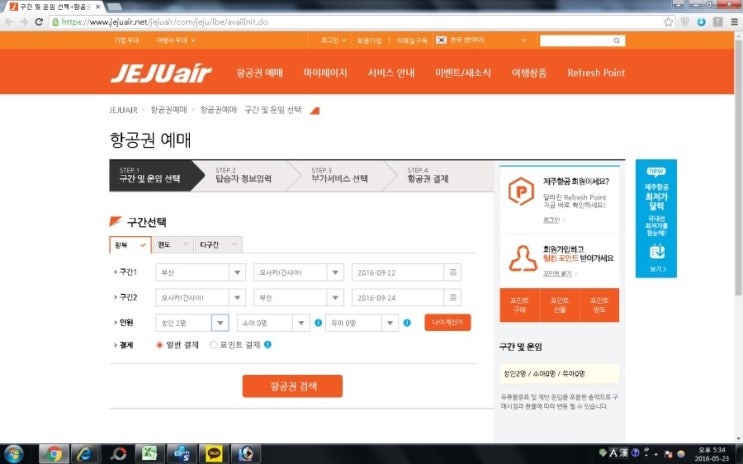743x464 pixels.
Task: Click the search magnifier icon in the top bar
Action: [x=616, y=41]
